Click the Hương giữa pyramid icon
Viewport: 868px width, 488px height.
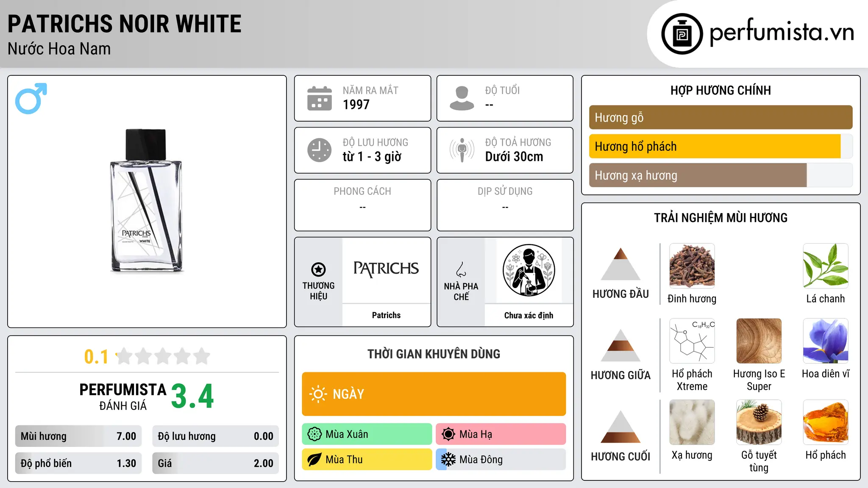tap(620, 345)
